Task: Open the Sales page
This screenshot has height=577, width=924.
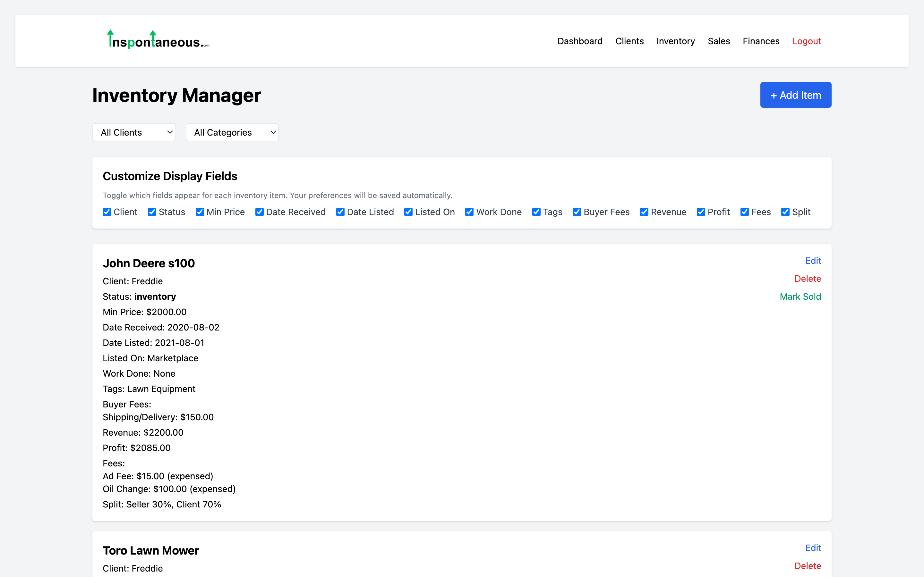Action: tap(718, 41)
